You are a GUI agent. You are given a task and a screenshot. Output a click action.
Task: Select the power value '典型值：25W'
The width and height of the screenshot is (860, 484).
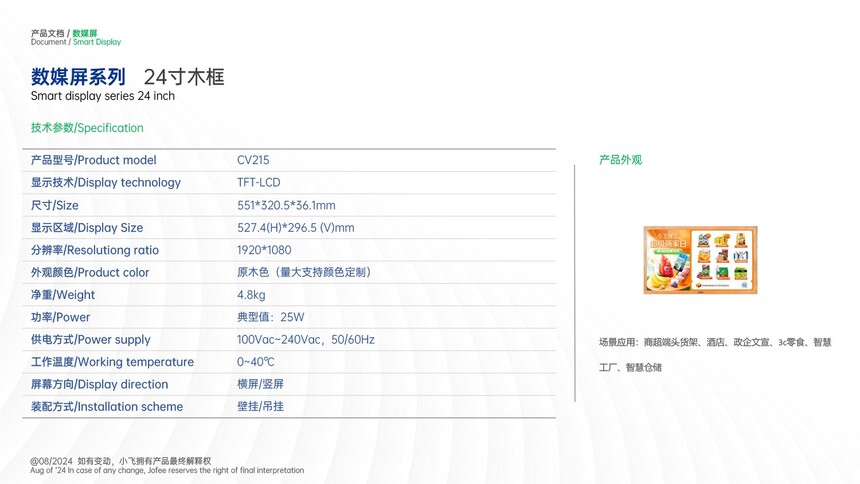coord(270,317)
